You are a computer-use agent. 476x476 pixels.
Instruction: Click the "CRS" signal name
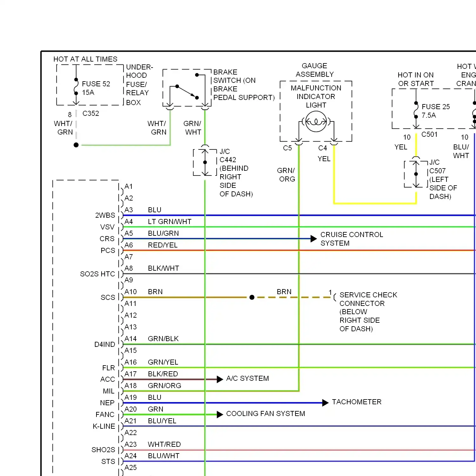(107, 239)
